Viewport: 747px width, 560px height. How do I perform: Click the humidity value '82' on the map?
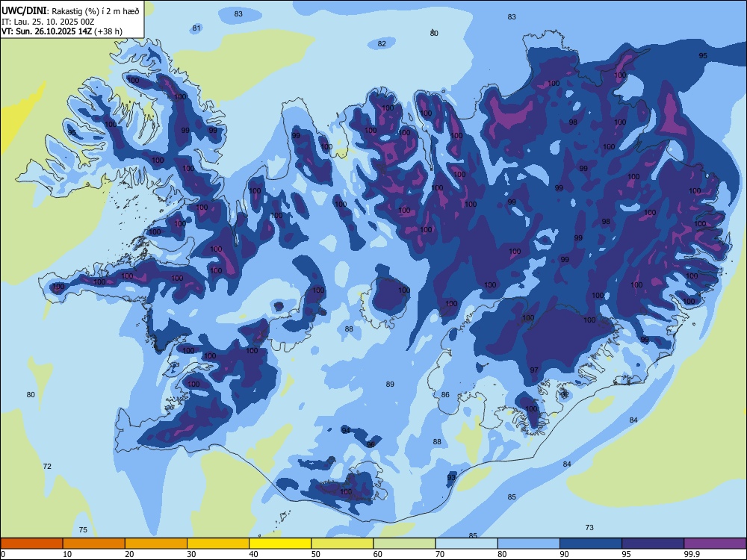[382, 44]
